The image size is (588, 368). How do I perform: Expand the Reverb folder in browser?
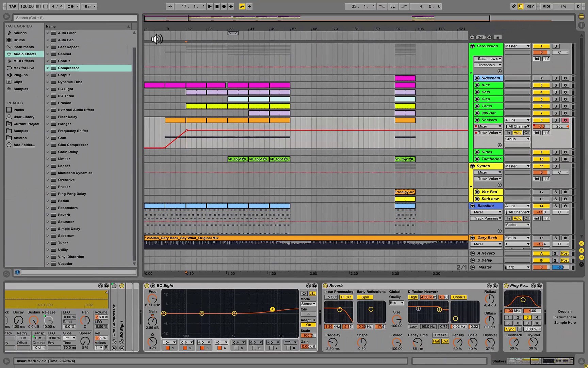(48, 215)
